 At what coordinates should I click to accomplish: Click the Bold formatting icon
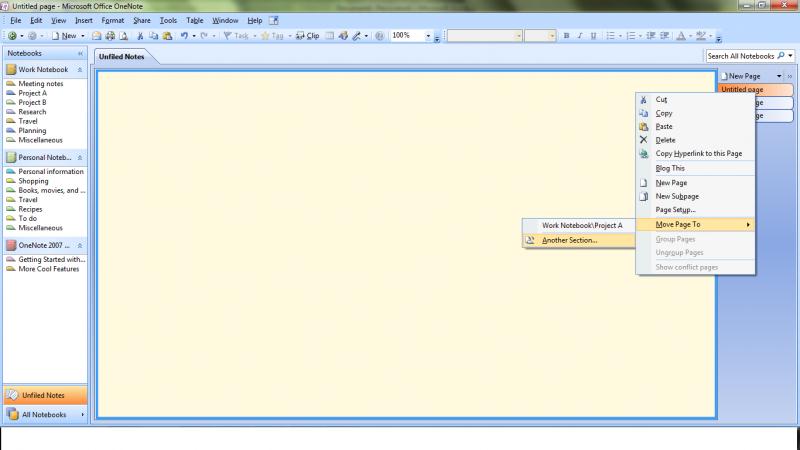coord(566,35)
